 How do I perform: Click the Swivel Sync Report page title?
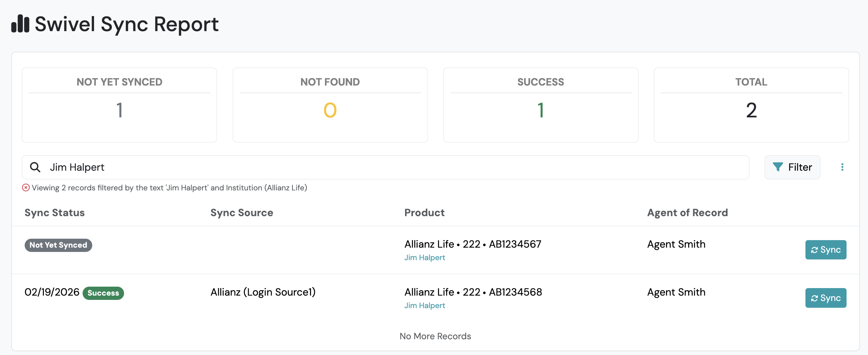127,24
